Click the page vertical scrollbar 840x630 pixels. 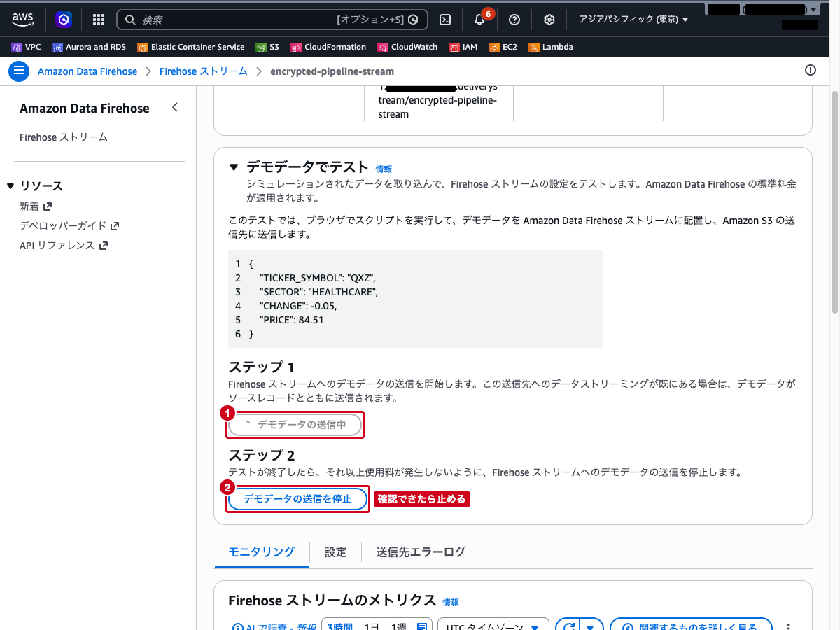[x=834, y=202]
